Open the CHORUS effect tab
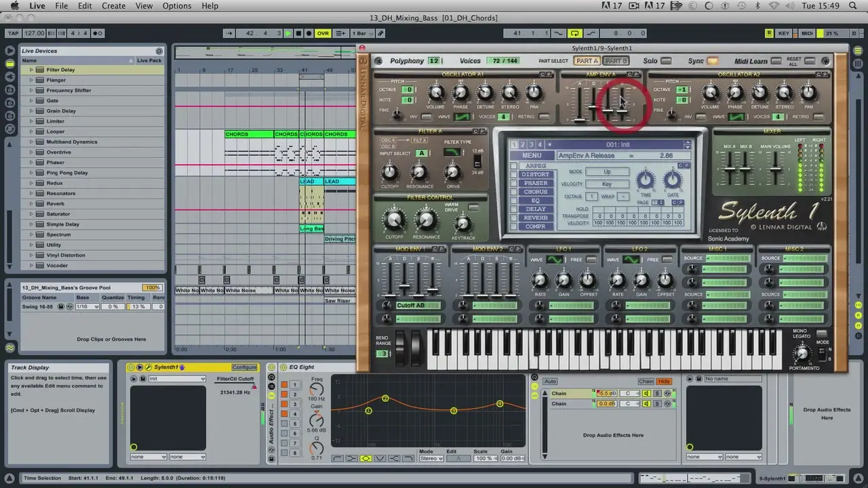 [x=536, y=192]
